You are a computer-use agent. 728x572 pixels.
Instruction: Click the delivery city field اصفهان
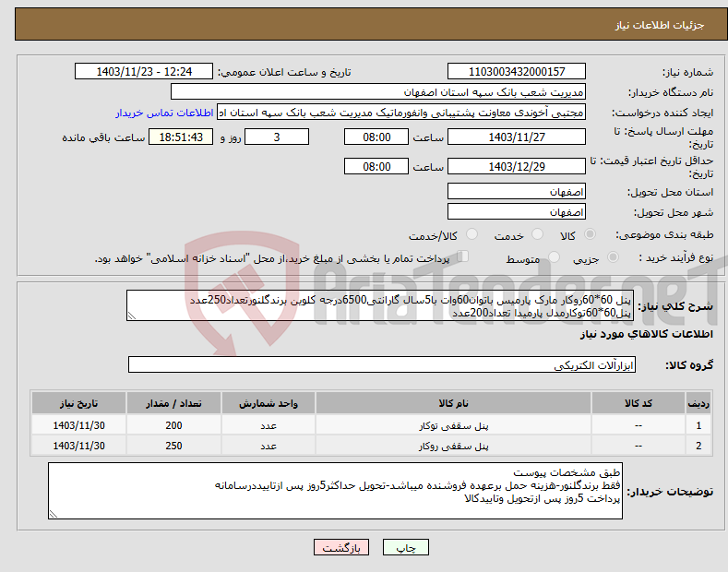click(x=517, y=211)
